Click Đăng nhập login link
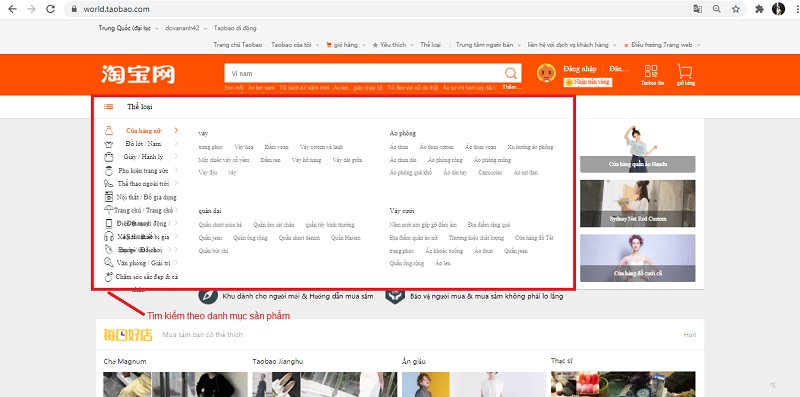Image resolution: width=800 pixels, height=397 pixels. point(580,69)
